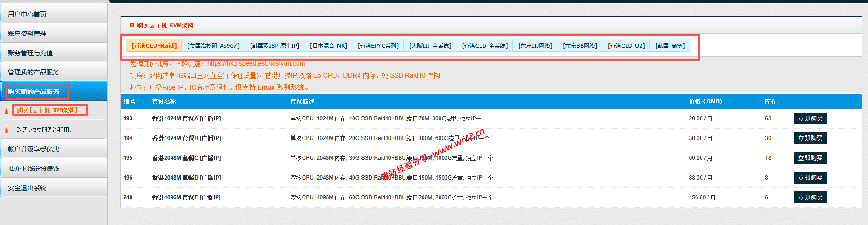This screenshot has width=868, height=225.
Task: Switch to [香港EPYC系列] tab
Action: coord(378,45)
